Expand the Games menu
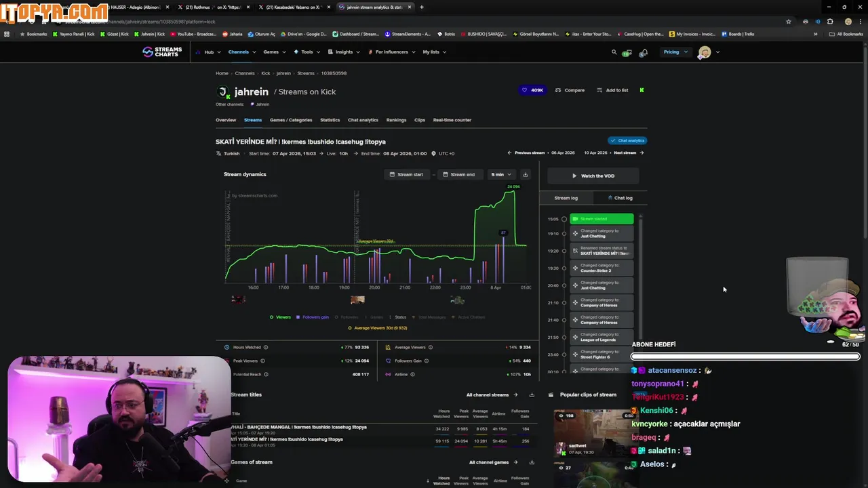The width and height of the screenshot is (868, 488). tap(274, 52)
